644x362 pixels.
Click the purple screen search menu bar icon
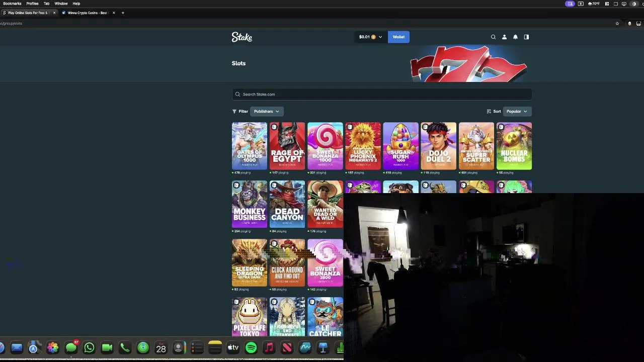pyautogui.click(x=570, y=4)
